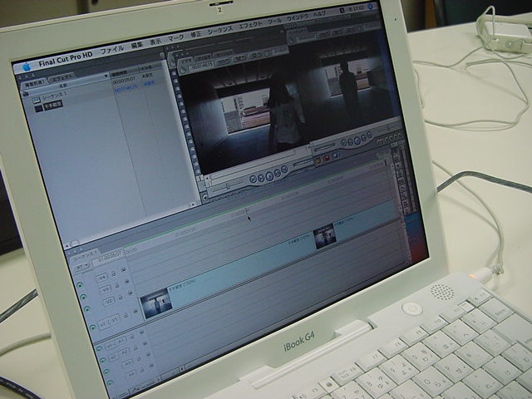Open the シーケンス menu

pos(220,31)
